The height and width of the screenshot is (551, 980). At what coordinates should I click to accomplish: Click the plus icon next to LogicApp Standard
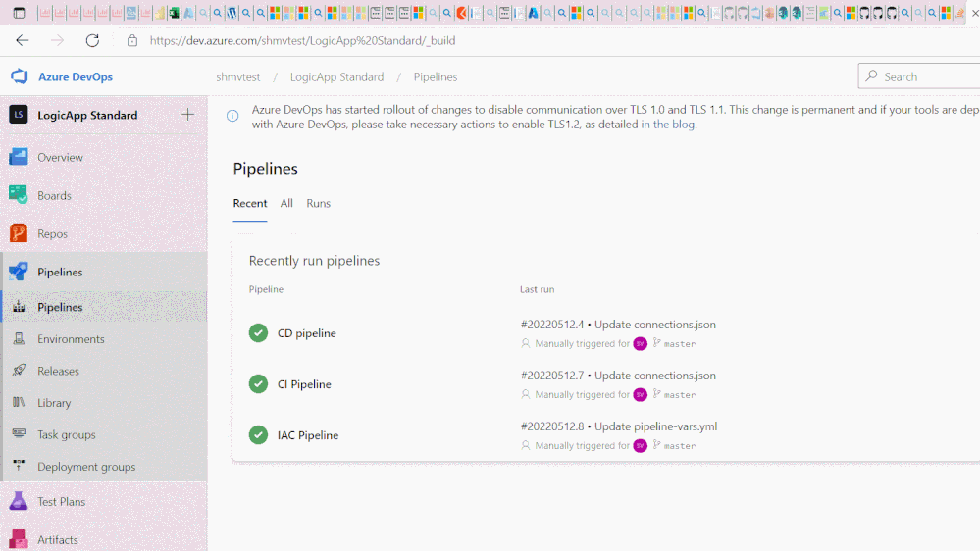point(187,115)
